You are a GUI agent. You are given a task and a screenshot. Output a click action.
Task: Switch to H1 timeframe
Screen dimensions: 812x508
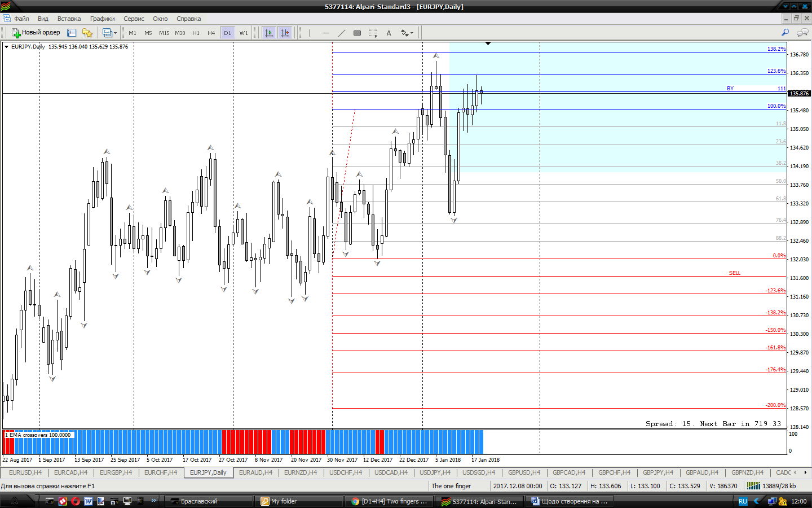pos(196,33)
